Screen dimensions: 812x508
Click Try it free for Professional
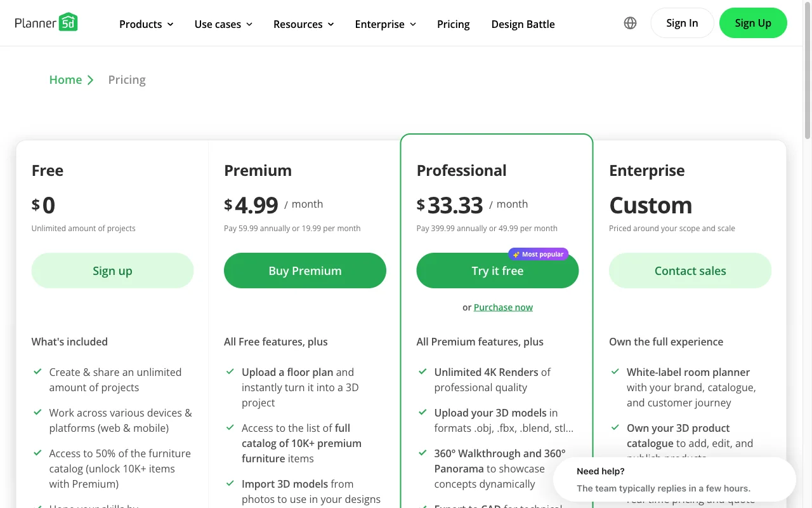tap(497, 271)
